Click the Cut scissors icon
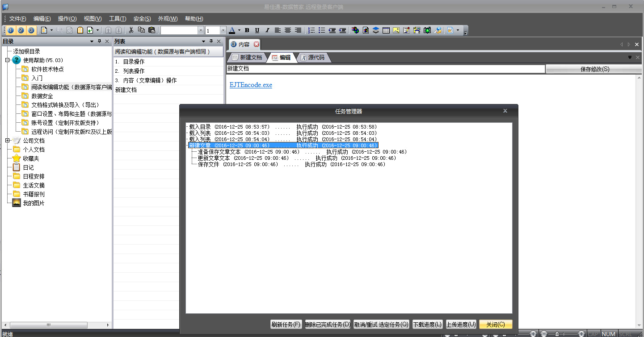The width and height of the screenshot is (644, 337). point(131,30)
